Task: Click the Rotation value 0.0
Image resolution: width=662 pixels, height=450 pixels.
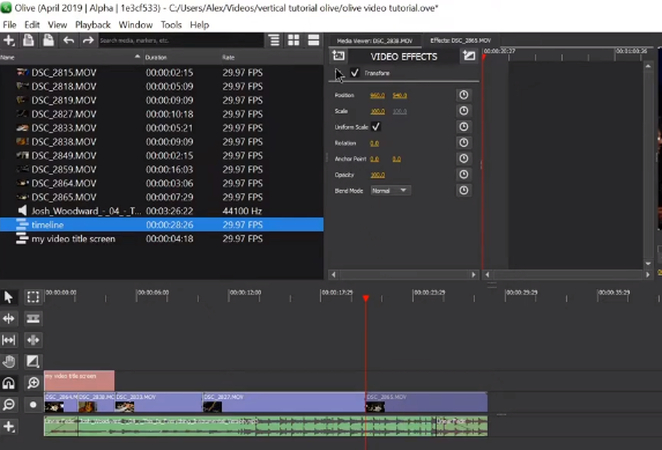Action: [374, 143]
